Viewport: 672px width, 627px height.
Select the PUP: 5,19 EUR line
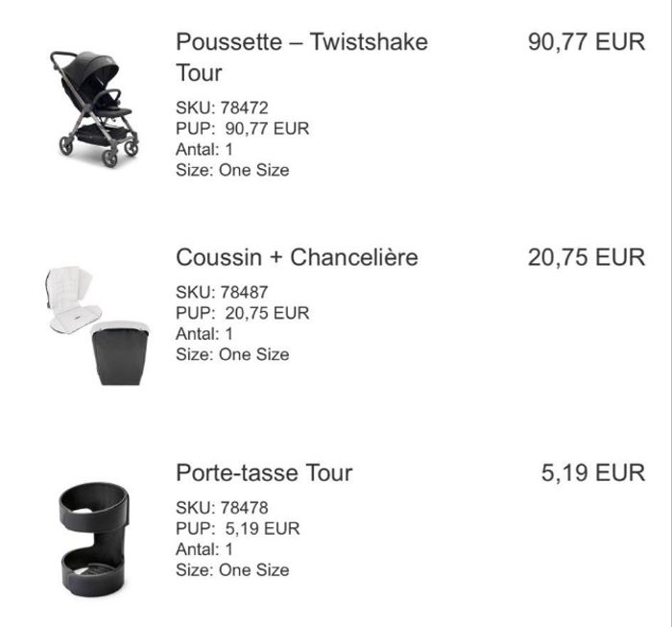pos(238,528)
